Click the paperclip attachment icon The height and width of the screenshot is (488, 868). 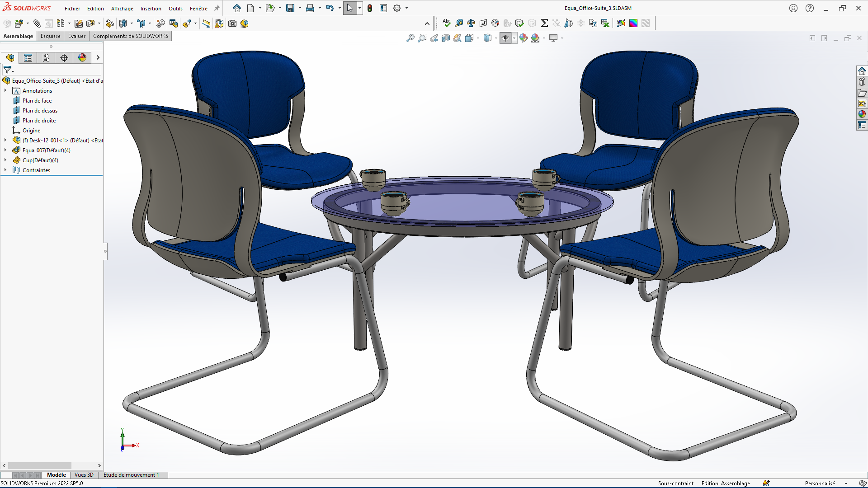point(37,23)
